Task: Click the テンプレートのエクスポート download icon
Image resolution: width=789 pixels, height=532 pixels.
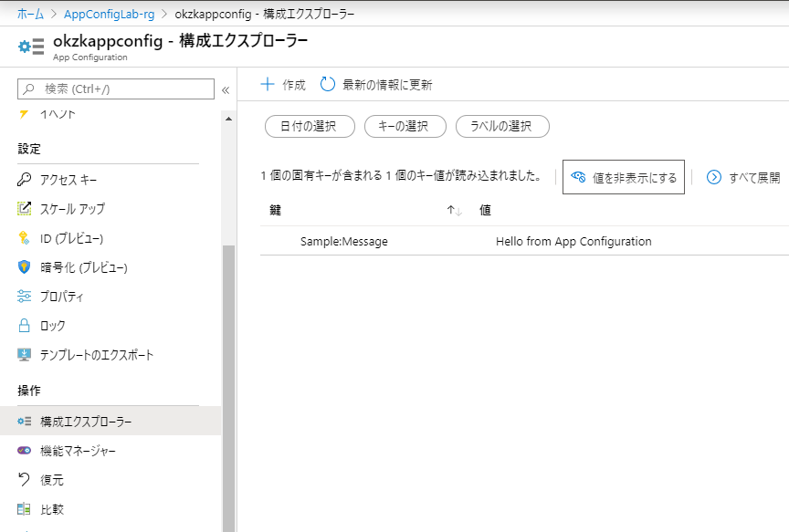Action: click(24, 354)
